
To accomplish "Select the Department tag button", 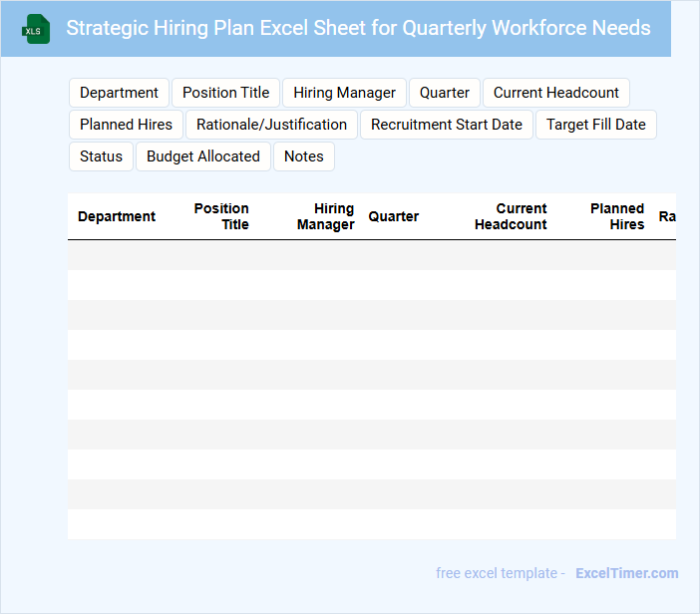I will (119, 93).
